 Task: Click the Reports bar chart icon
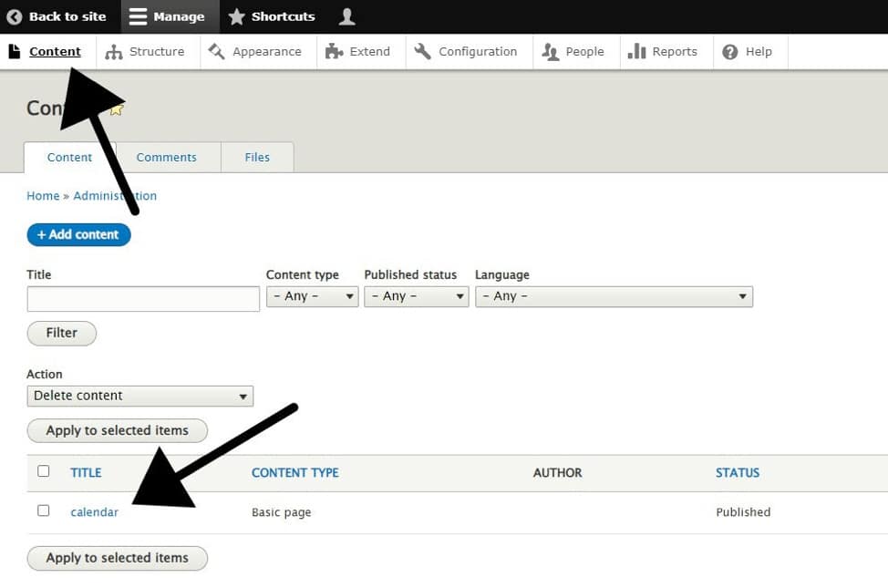click(637, 52)
